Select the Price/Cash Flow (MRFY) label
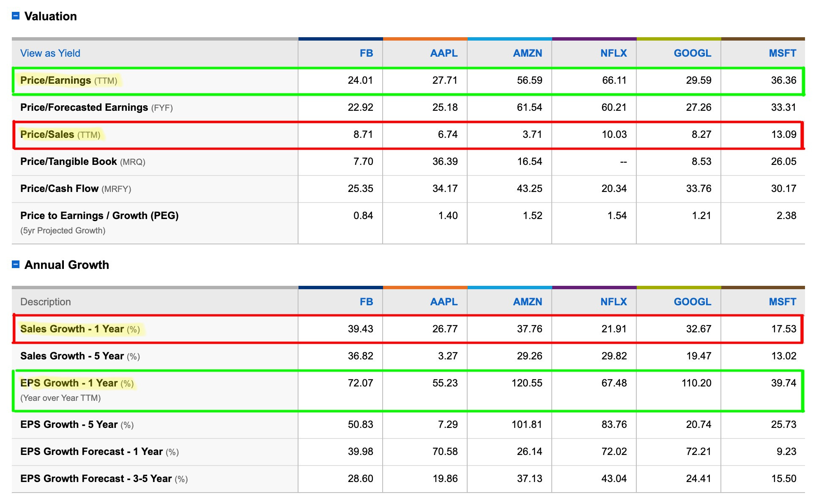The width and height of the screenshot is (816, 504). (76, 189)
